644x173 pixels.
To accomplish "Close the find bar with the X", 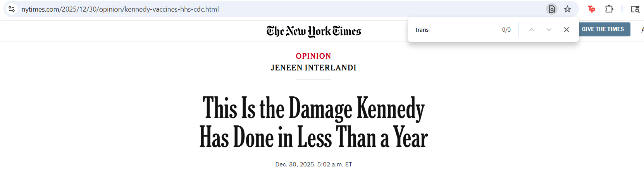I will pos(566,30).
